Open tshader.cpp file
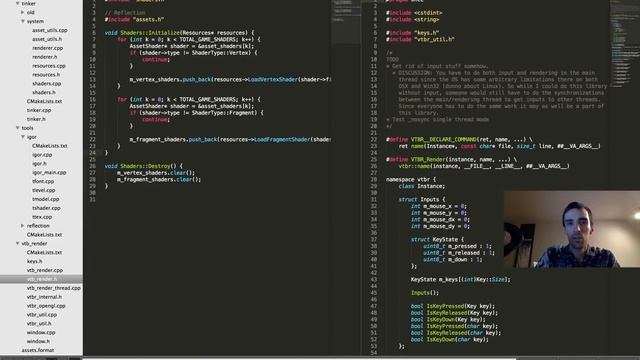Image resolution: width=640 pixels, height=360 pixels. coord(46,208)
